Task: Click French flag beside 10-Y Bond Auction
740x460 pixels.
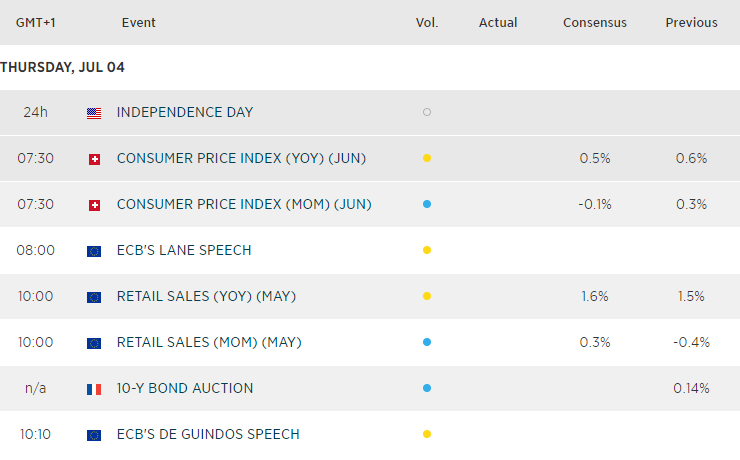Action: [94, 389]
